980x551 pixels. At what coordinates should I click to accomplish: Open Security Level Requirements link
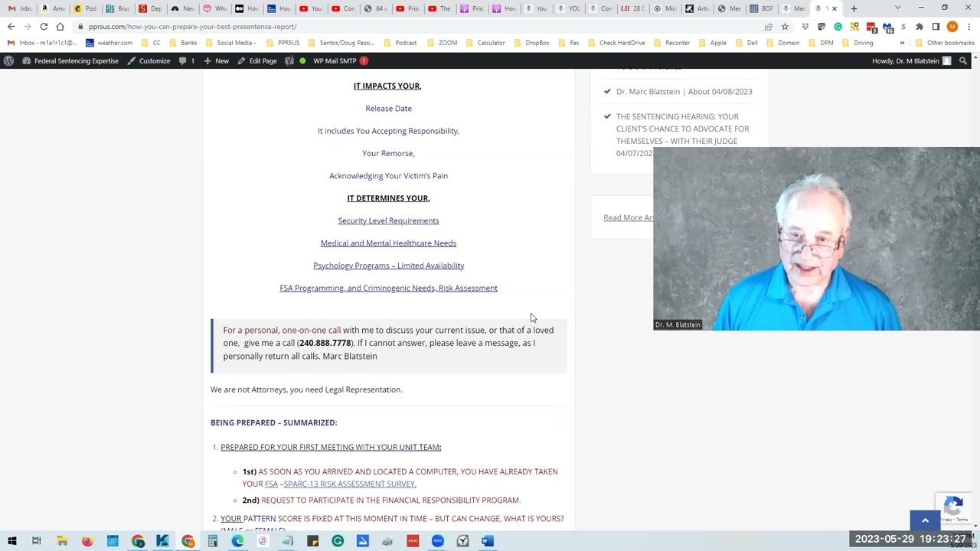388,220
